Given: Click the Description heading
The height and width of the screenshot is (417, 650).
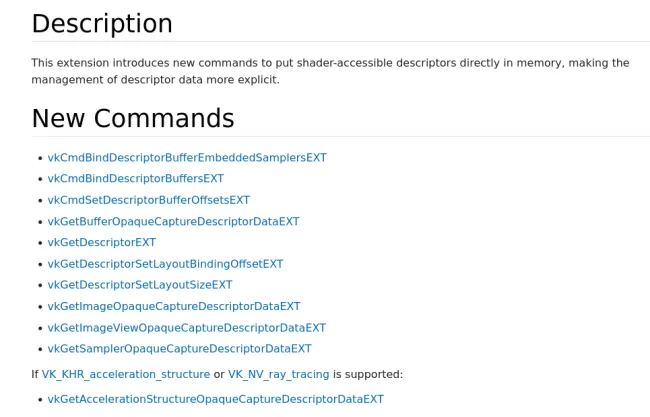Looking at the screenshot, I should pyautogui.click(x=102, y=24).
